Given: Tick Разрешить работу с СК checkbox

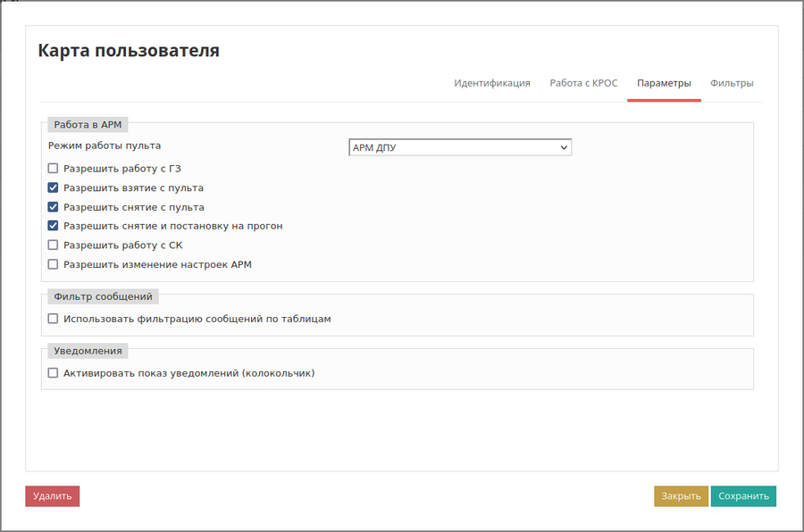Looking at the screenshot, I should coord(54,245).
